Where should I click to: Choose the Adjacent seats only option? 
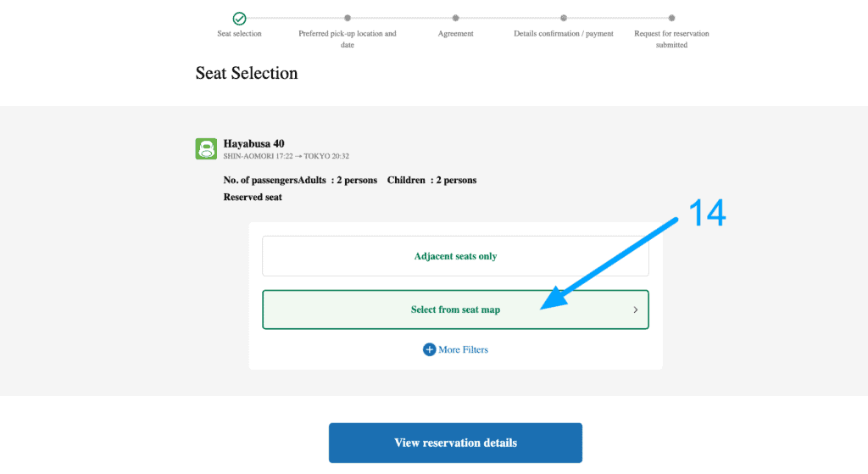(x=455, y=256)
